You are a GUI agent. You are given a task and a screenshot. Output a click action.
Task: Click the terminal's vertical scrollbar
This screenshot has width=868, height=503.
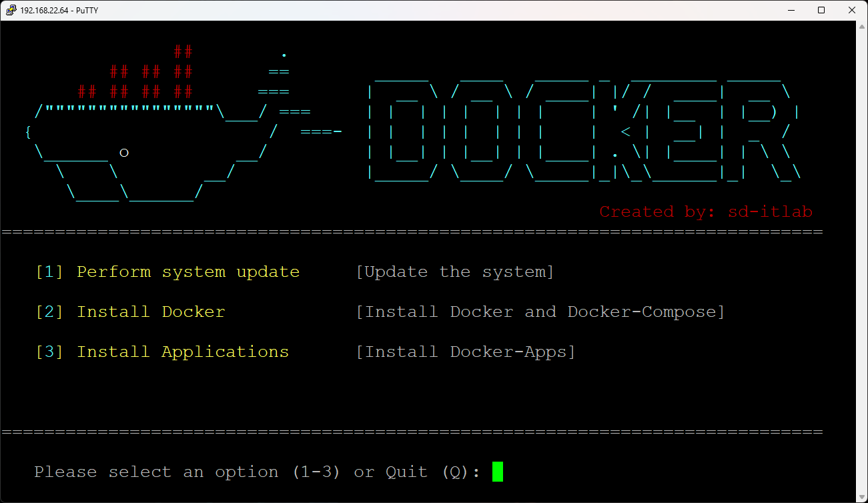click(861, 261)
